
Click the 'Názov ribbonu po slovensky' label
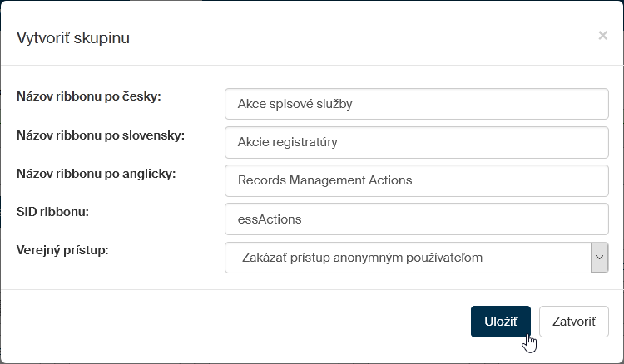tap(100, 135)
